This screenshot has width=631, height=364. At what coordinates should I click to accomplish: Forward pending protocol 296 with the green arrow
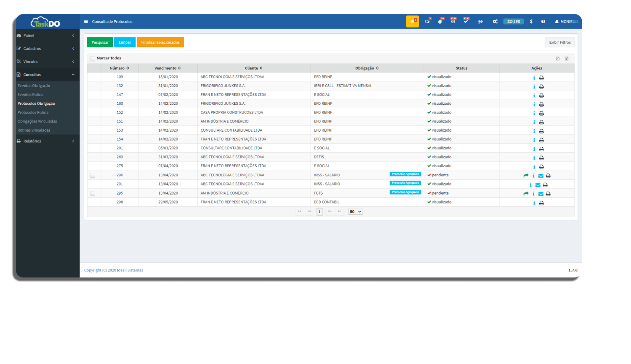click(x=526, y=176)
